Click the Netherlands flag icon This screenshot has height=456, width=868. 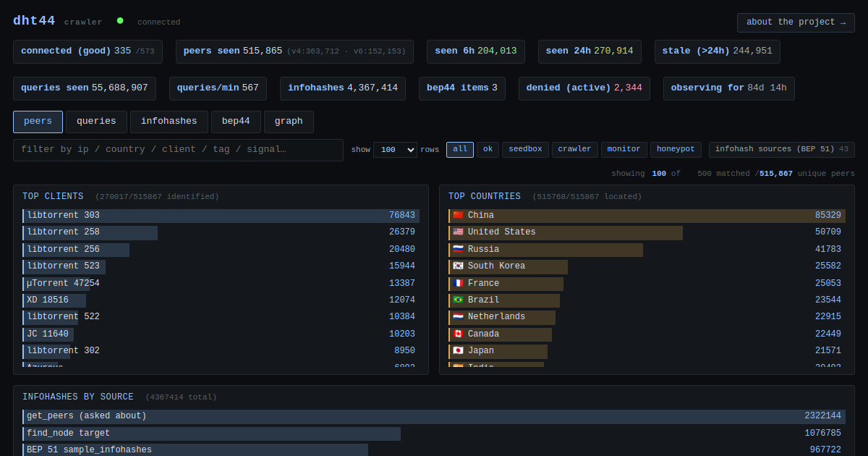458,316
